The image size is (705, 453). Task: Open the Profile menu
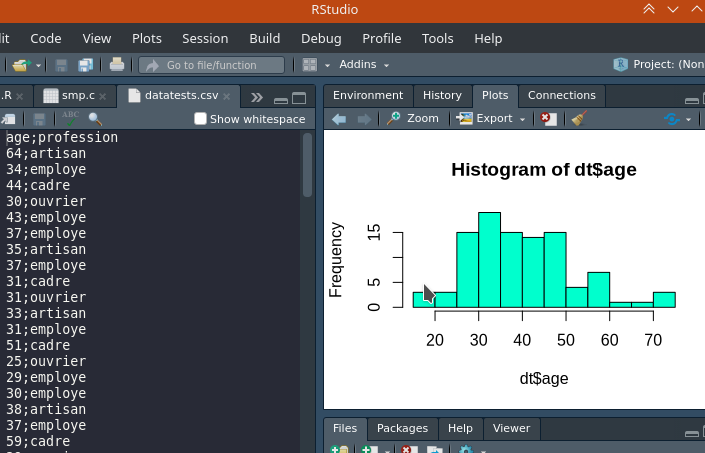(x=382, y=39)
